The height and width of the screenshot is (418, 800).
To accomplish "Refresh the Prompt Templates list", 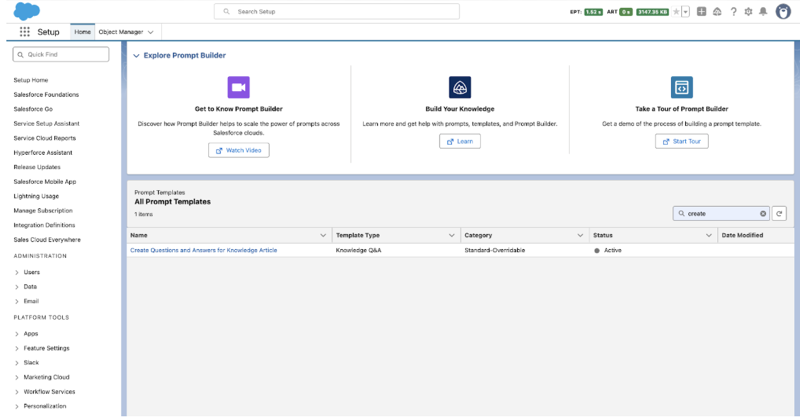I will click(779, 213).
